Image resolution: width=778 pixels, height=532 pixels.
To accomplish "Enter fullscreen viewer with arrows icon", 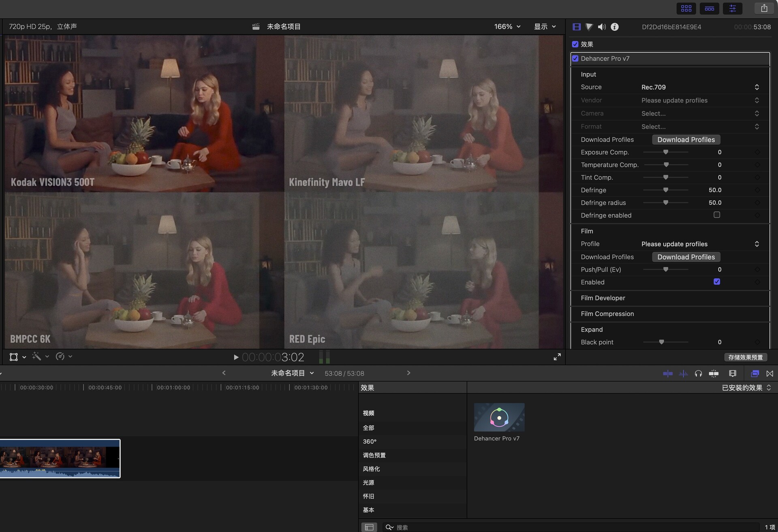I will (x=557, y=357).
